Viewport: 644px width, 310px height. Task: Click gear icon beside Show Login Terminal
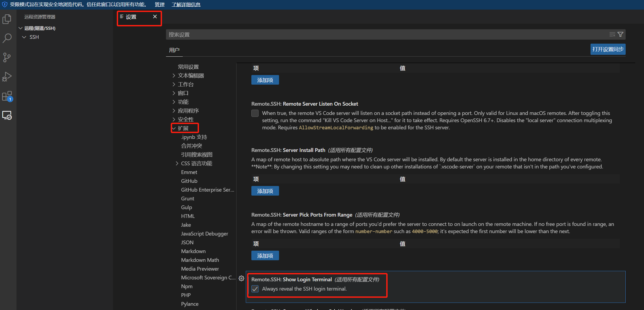(241, 278)
